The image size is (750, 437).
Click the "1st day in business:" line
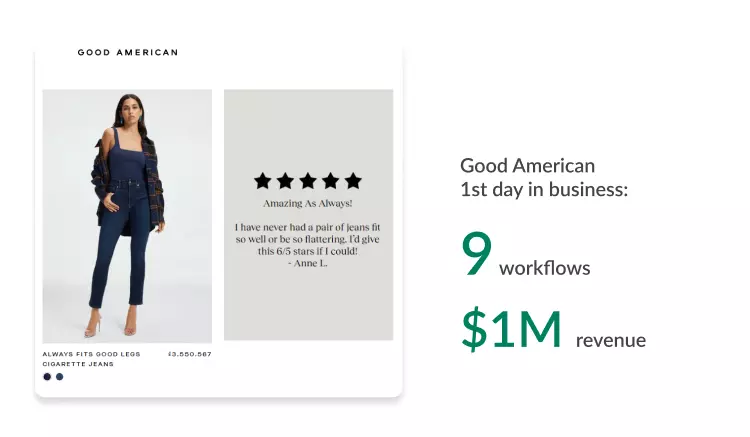coord(544,189)
